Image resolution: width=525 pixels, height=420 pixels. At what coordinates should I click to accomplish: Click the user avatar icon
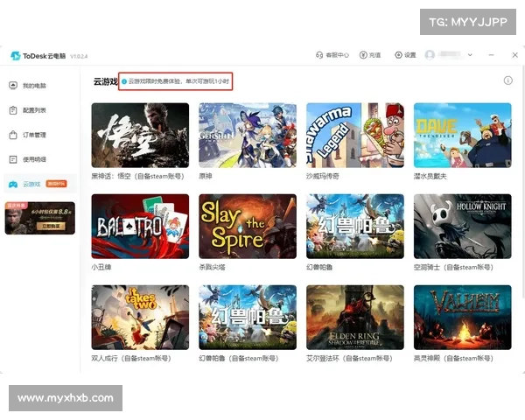click(x=430, y=55)
